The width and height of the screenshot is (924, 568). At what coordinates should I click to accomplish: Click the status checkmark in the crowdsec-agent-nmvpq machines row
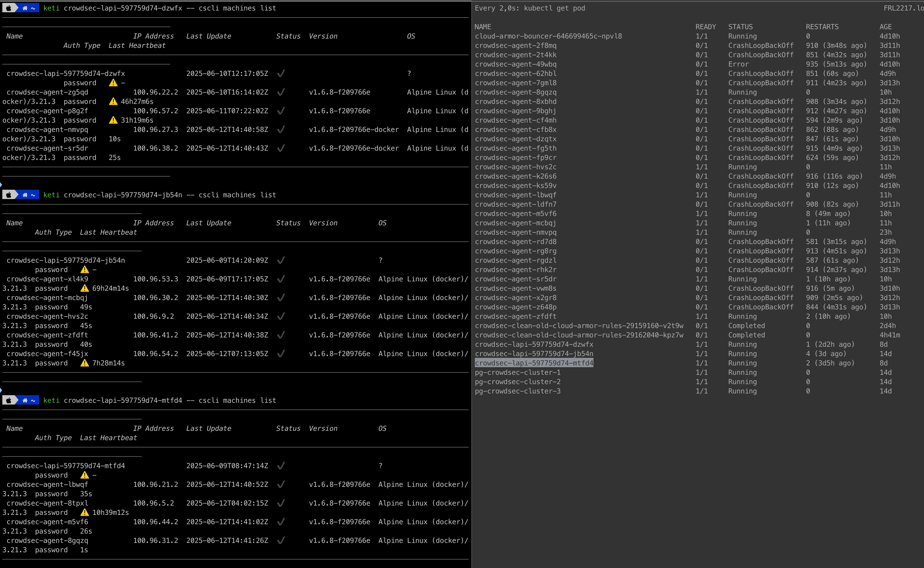pyautogui.click(x=281, y=130)
